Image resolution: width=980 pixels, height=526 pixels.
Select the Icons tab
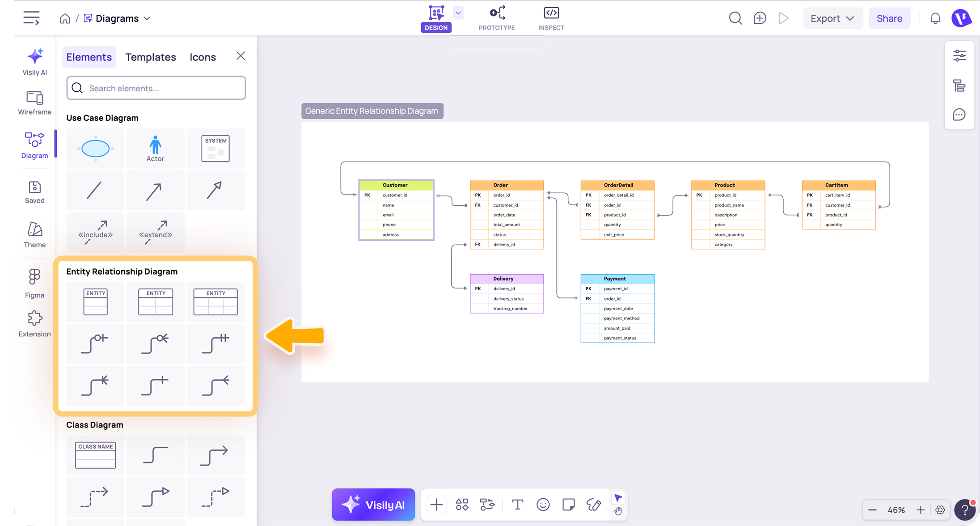[203, 57]
